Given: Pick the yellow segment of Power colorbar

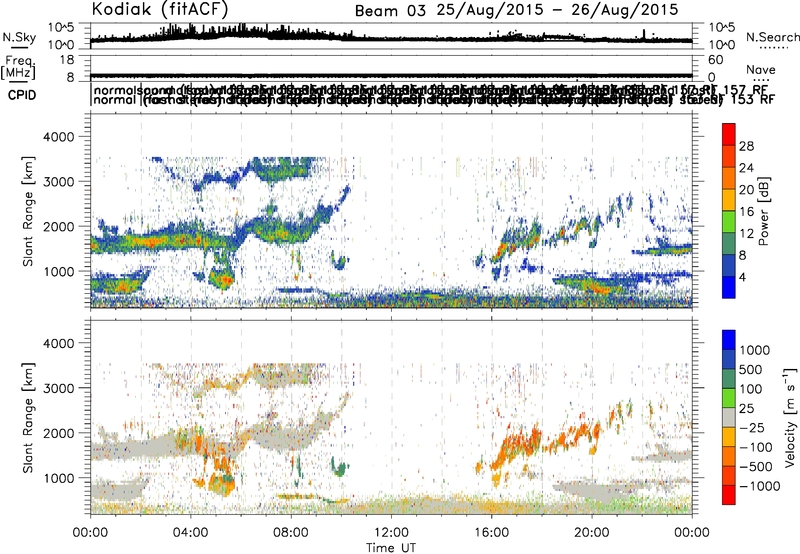Looking at the screenshot, I should click(729, 200).
